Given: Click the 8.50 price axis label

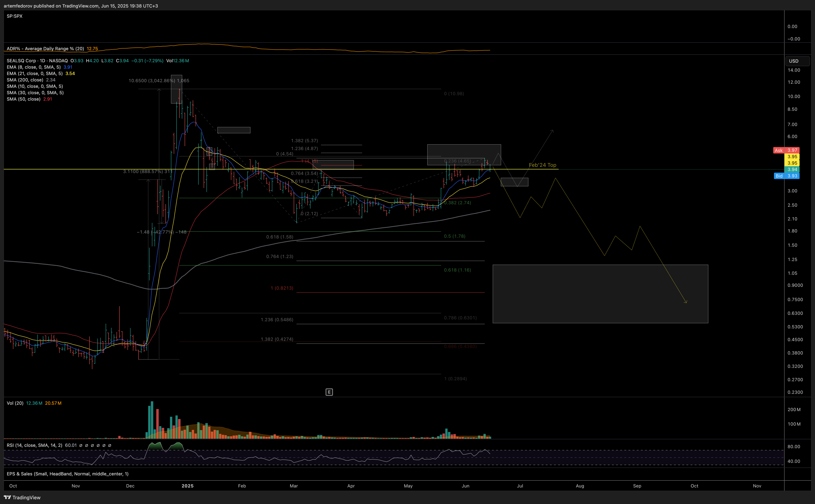Looking at the screenshot, I should (x=792, y=109).
